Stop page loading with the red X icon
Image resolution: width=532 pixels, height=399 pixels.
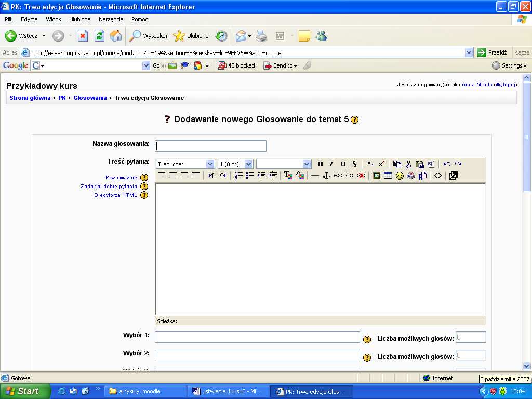pos(83,36)
